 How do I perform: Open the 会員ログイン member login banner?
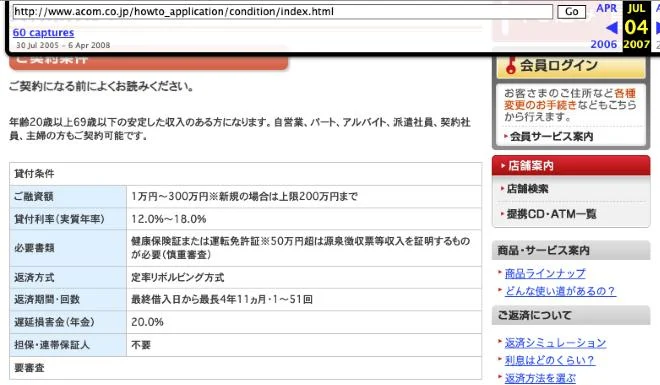571,66
